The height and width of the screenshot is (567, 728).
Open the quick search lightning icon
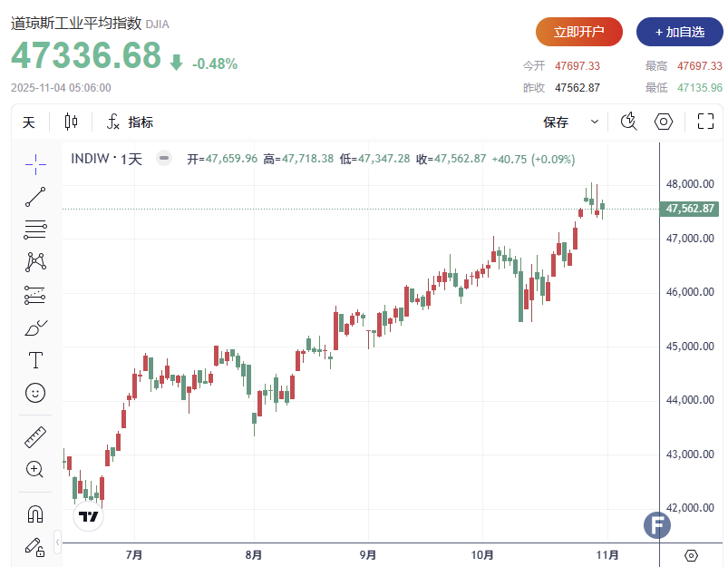pos(628,122)
